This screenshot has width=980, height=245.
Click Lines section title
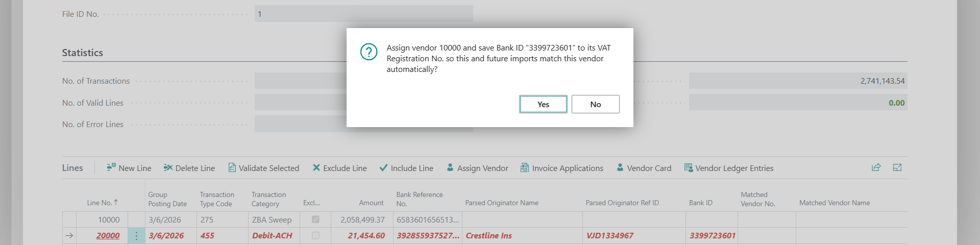coord(72,168)
